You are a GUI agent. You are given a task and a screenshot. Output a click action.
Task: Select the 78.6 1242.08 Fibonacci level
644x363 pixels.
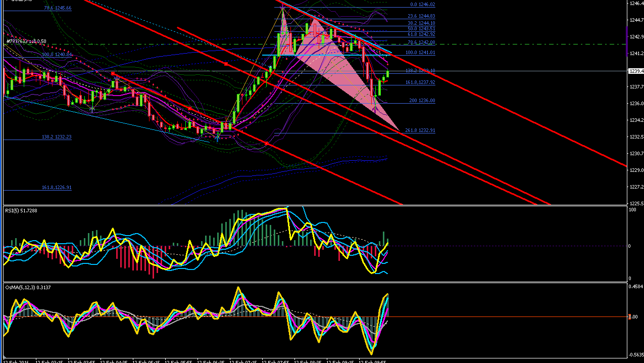421,42
